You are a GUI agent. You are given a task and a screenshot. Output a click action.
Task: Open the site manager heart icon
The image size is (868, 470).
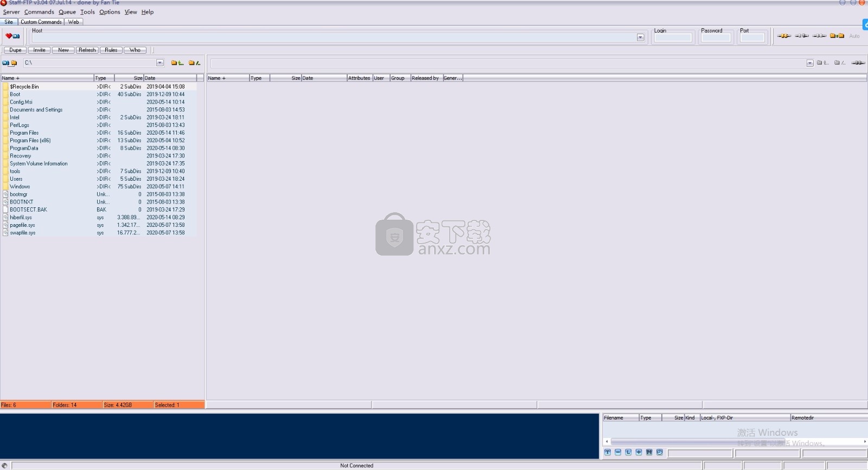coord(12,36)
